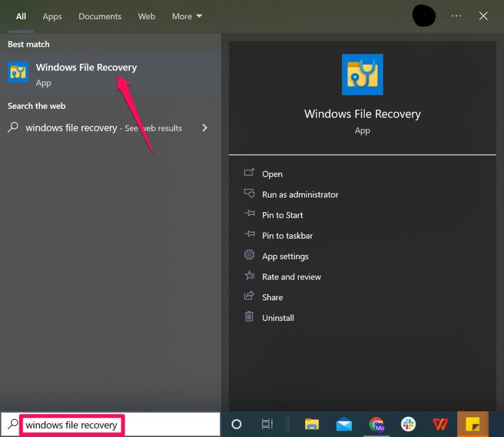This screenshot has width=504, height=437.
Task: Open Slack from the taskbar
Action: (x=409, y=424)
